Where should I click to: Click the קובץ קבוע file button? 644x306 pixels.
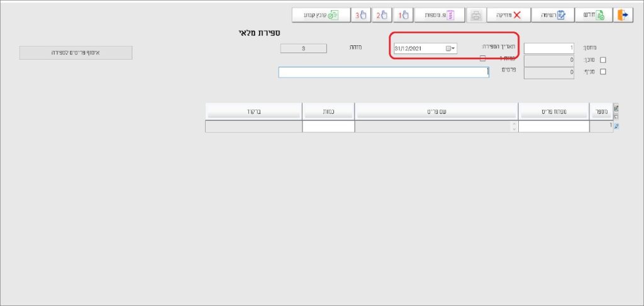321,15
